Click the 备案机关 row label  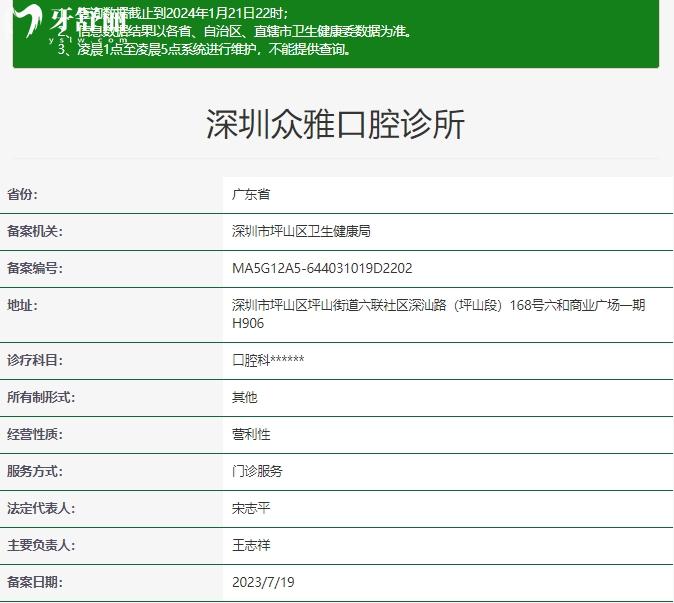pyautogui.click(x=35, y=231)
